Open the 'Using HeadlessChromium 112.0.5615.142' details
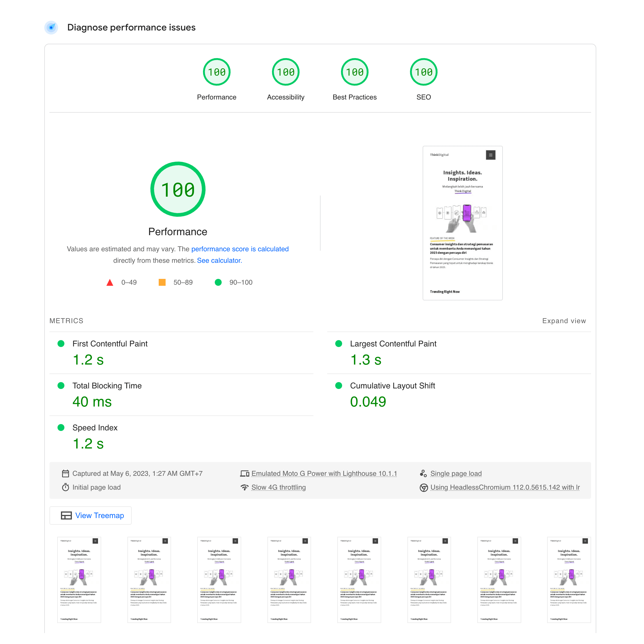The image size is (644, 644). 505,487
